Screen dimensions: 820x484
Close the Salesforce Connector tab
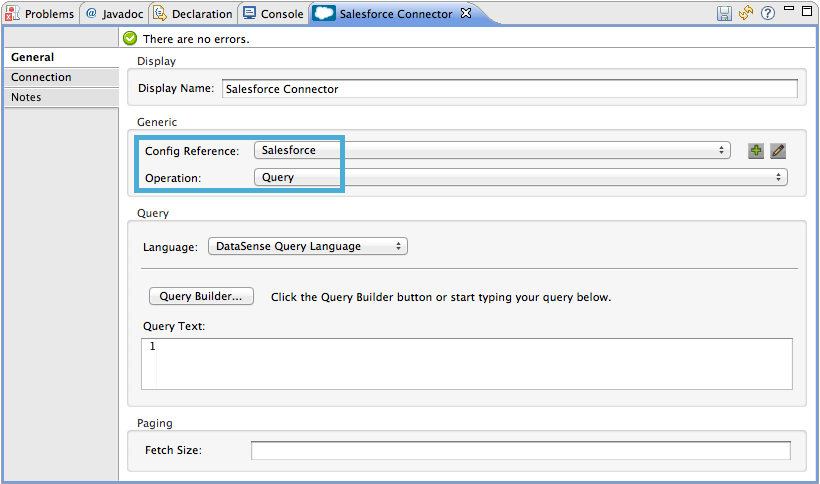466,13
